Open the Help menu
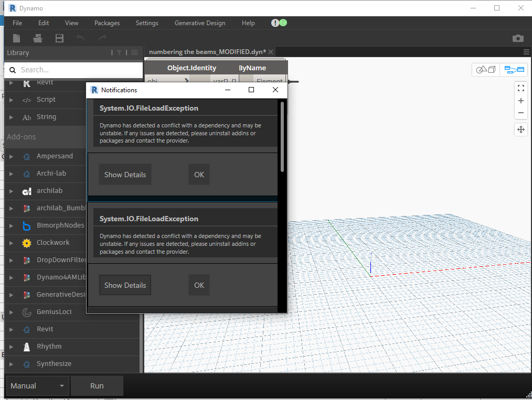Image resolution: width=532 pixels, height=400 pixels. [x=248, y=23]
